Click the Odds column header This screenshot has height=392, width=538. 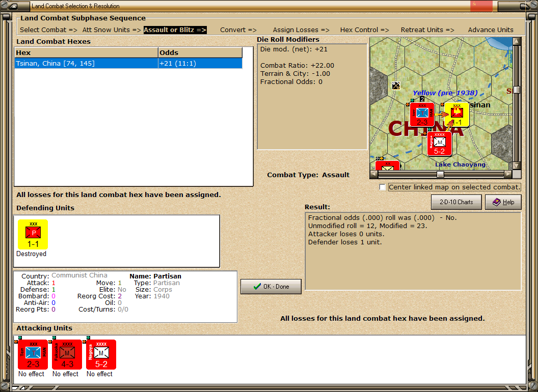tap(200, 52)
